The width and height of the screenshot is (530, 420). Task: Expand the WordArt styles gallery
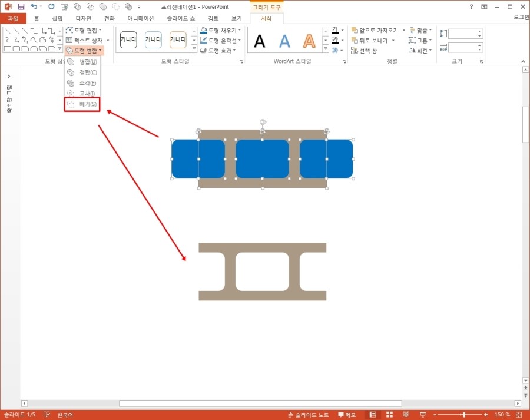[x=326, y=49]
